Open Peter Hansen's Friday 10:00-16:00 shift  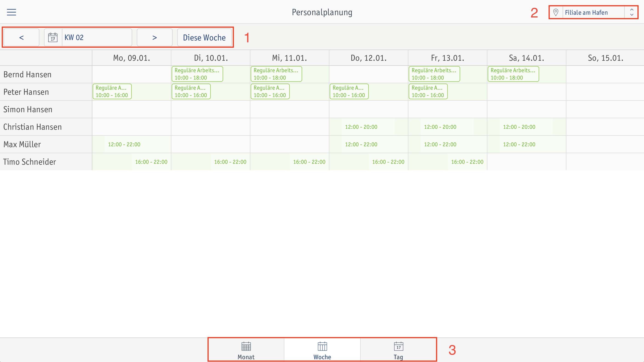click(428, 92)
